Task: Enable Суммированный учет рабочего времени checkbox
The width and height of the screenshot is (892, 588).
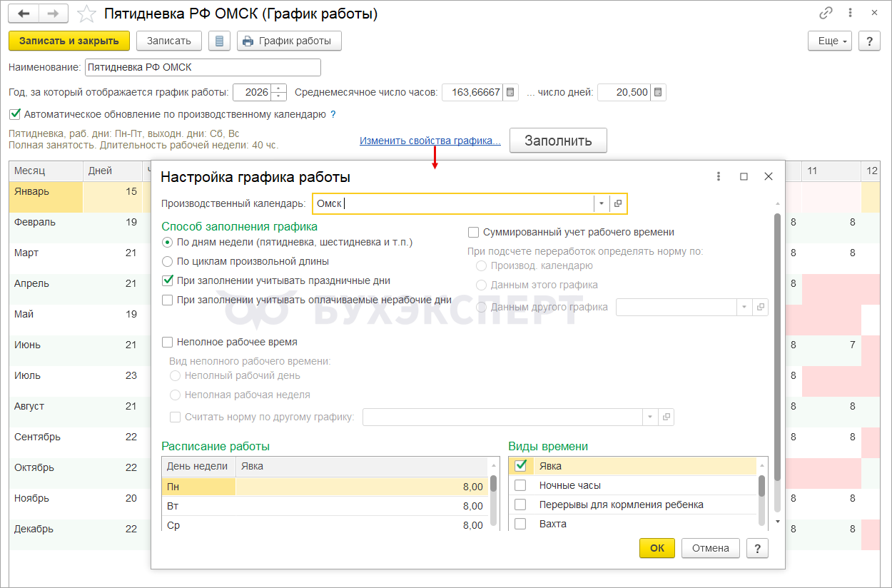Action: click(473, 232)
